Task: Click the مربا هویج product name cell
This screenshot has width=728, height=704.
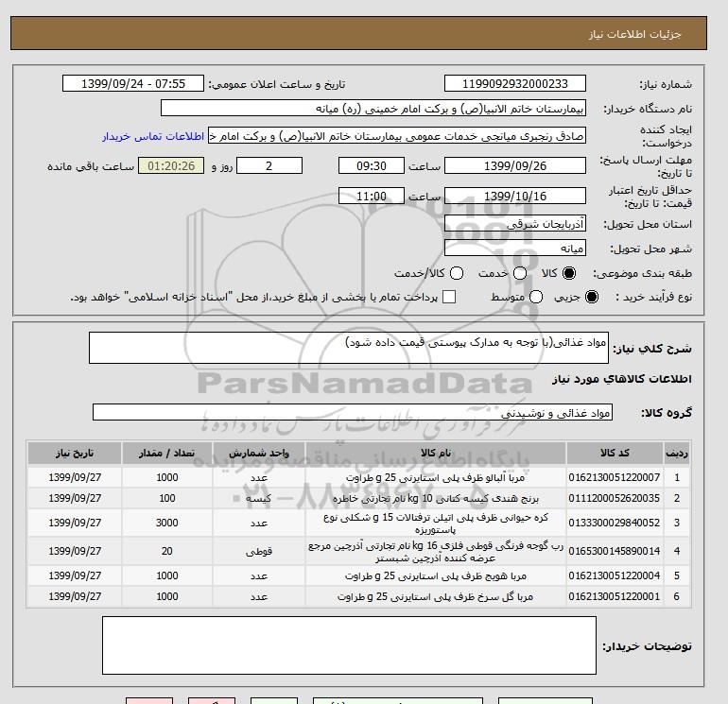Action: point(436,575)
